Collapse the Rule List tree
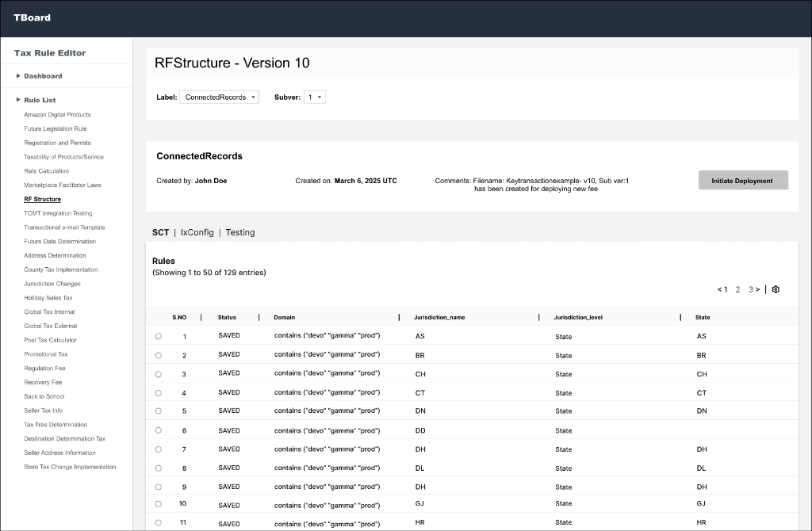Viewport: 812px width, 531px height. pos(19,100)
